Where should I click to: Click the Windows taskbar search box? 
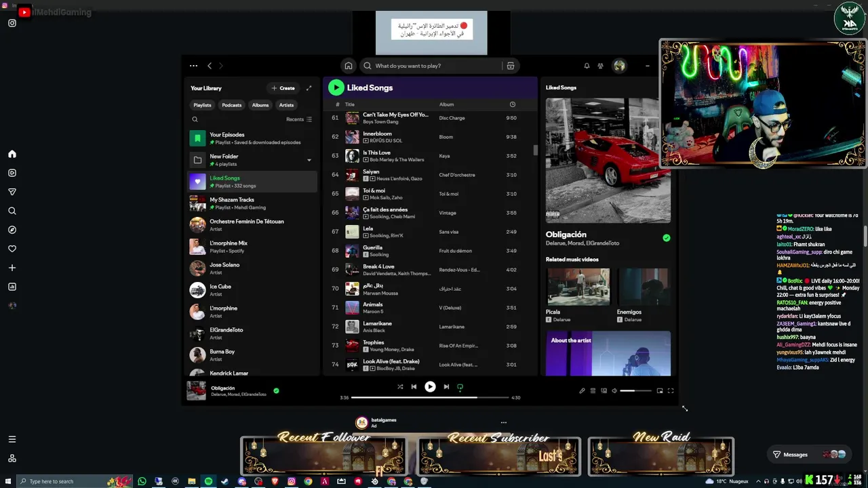tap(75, 481)
